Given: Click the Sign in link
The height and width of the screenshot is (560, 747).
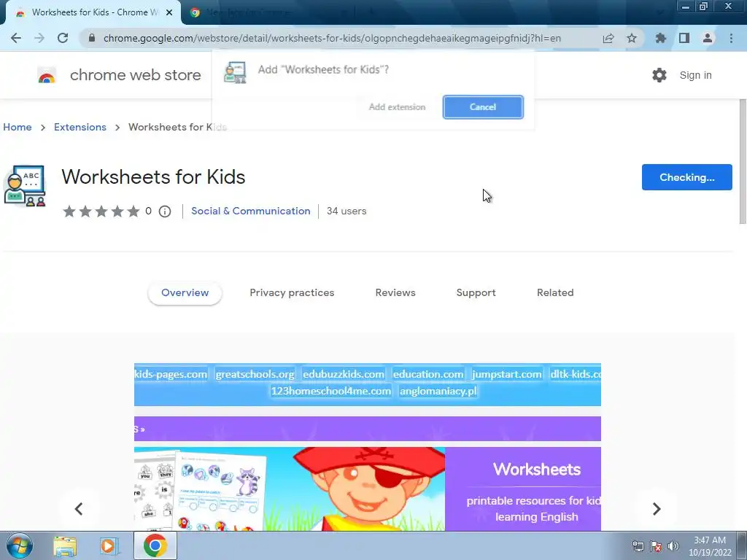Looking at the screenshot, I should [x=695, y=75].
